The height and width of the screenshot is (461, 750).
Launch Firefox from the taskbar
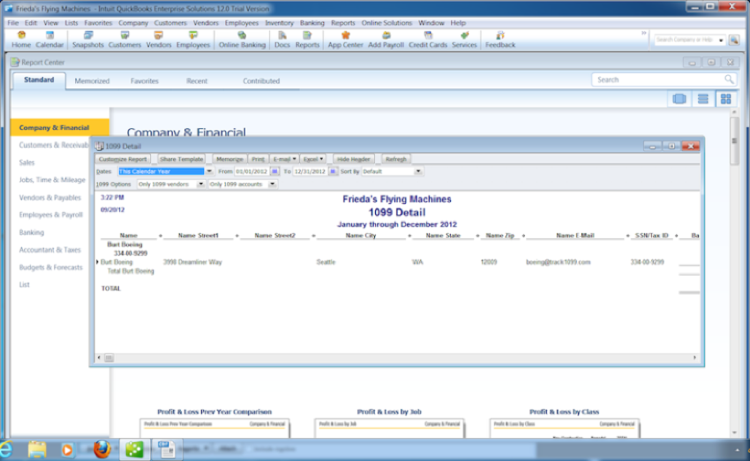(x=101, y=450)
